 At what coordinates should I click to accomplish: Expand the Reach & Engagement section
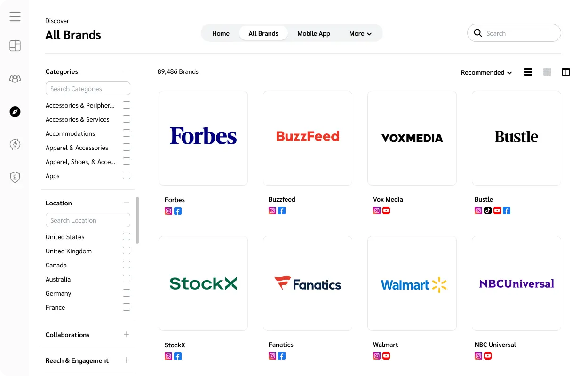pyautogui.click(x=126, y=360)
